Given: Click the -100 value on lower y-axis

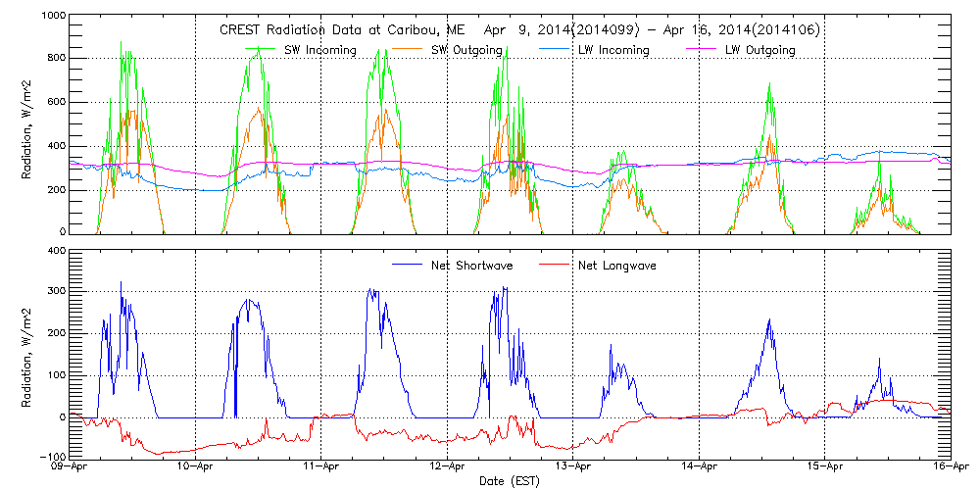Looking at the screenshot, I should [49, 458].
